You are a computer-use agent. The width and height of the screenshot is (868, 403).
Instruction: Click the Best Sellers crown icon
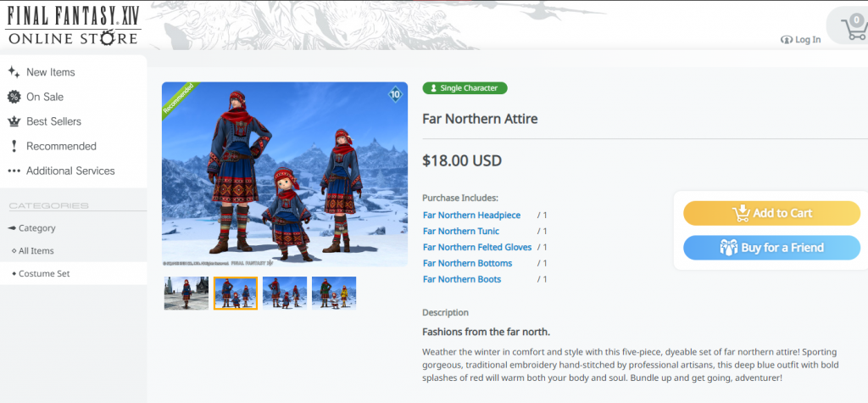[14, 121]
